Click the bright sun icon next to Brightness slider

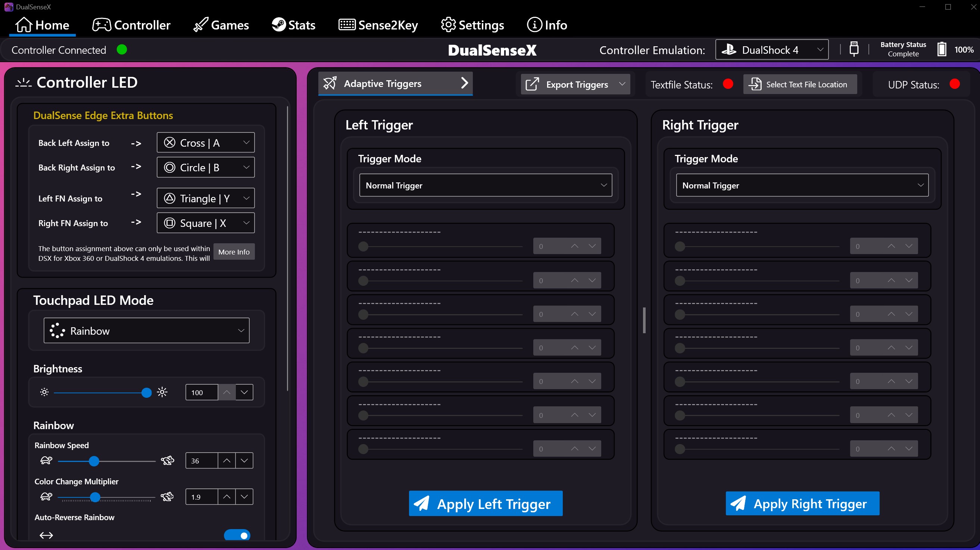point(162,392)
